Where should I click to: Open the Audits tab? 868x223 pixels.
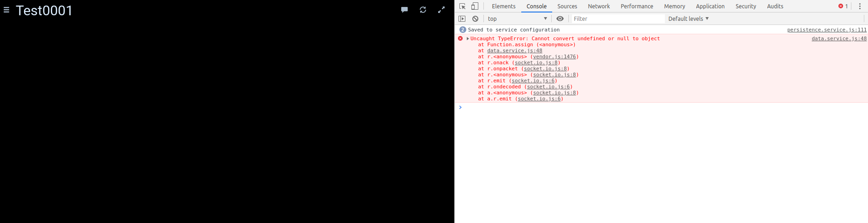click(x=775, y=6)
